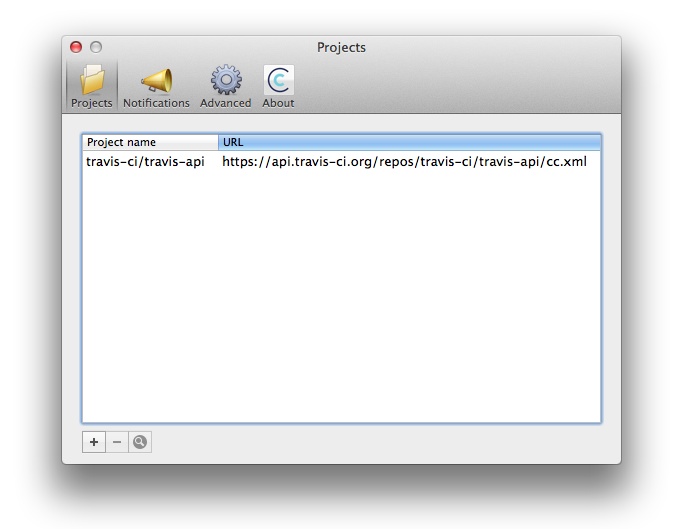
Task: Sort by Project name column header
Action: pyautogui.click(x=150, y=142)
